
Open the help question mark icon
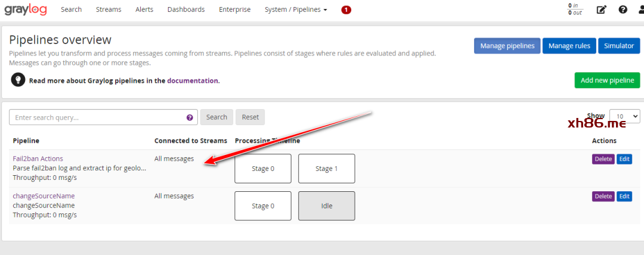(x=623, y=10)
